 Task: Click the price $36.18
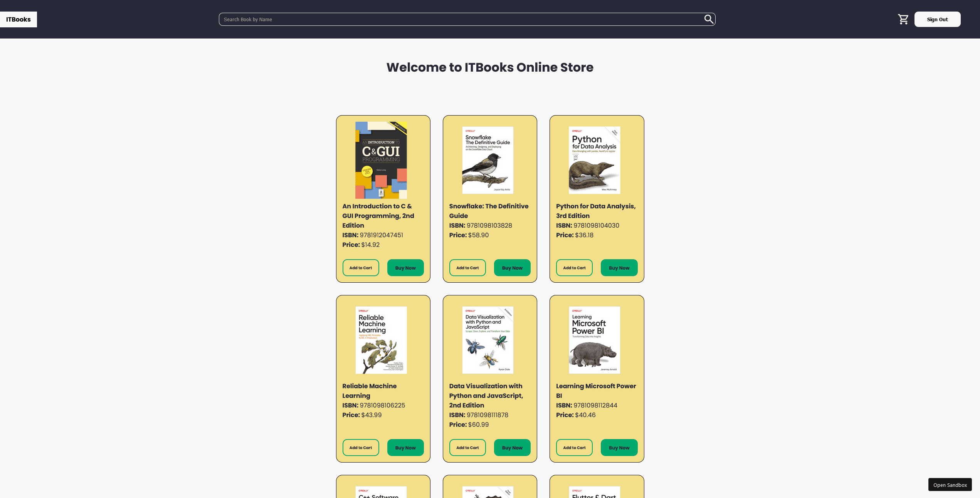584,235
